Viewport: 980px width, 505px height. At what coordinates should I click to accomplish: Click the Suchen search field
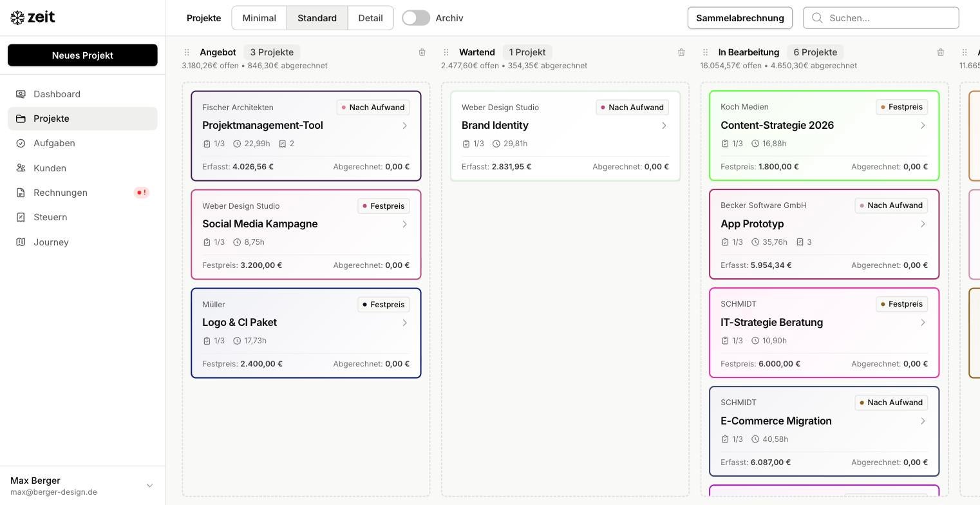pos(881,18)
